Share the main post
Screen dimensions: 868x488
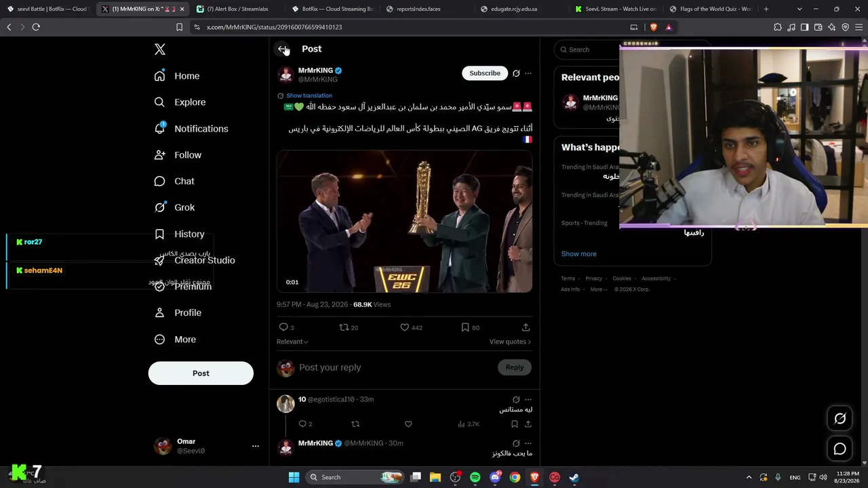(x=526, y=327)
